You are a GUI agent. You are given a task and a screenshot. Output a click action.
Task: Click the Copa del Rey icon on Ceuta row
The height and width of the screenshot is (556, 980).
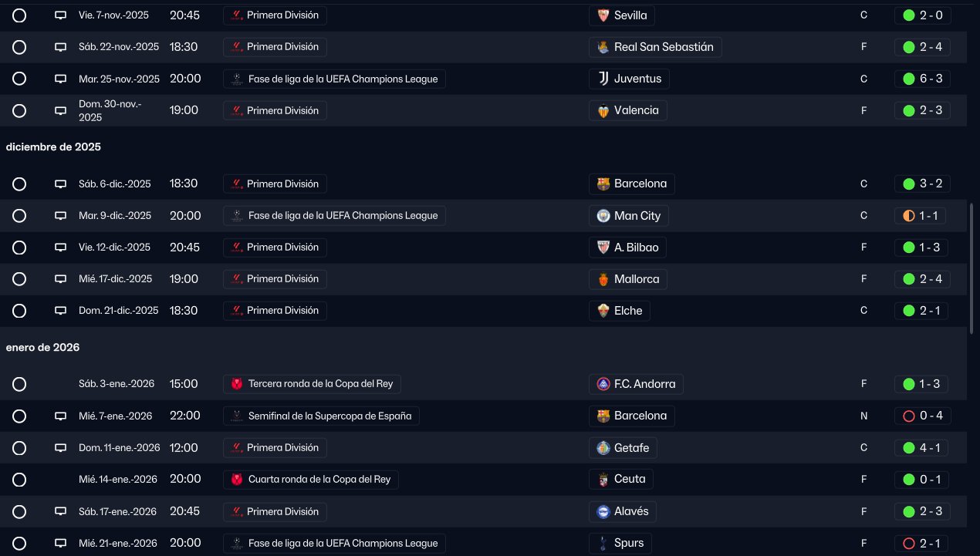[237, 480]
